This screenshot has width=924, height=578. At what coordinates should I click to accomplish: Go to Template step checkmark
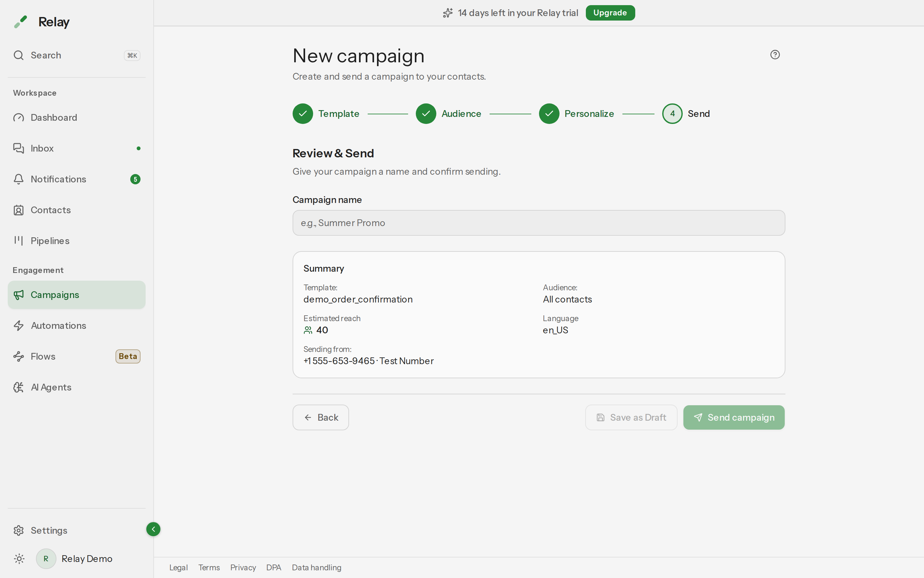coord(303,114)
